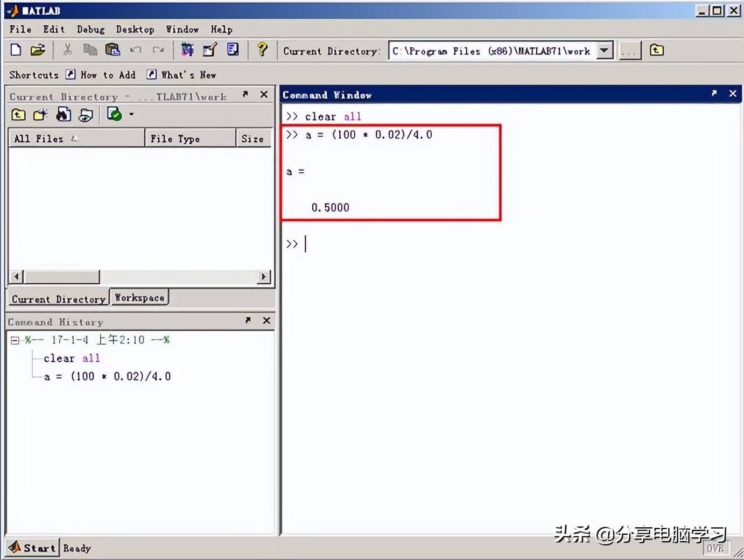
Task: Collapse the 17-1-4 session in Command History
Action: click(x=15, y=340)
